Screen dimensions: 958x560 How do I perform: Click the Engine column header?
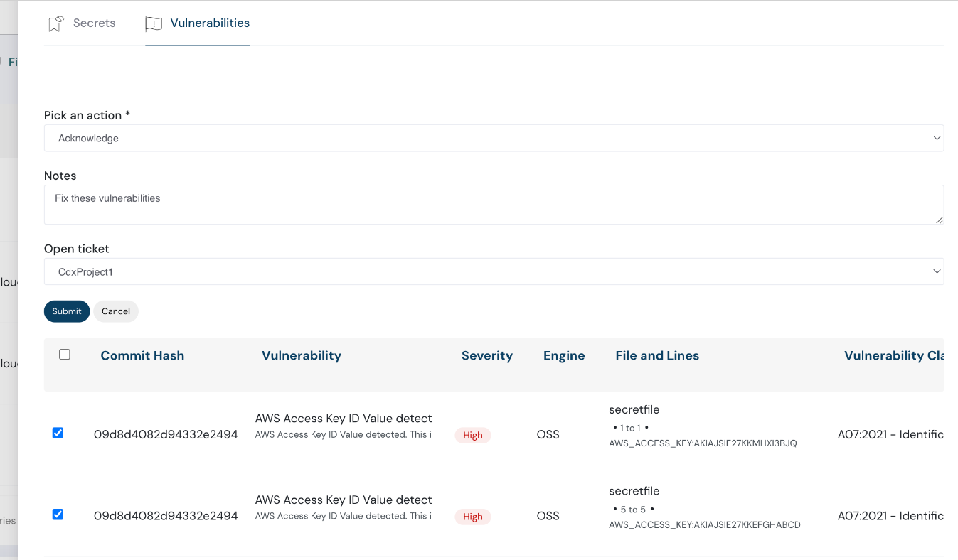pos(564,355)
